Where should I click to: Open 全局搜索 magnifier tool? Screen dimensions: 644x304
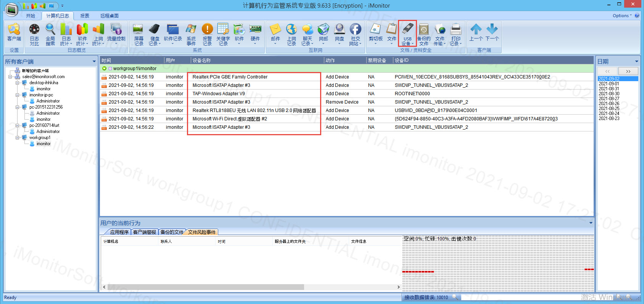pyautogui.click(x=50, y=34)
